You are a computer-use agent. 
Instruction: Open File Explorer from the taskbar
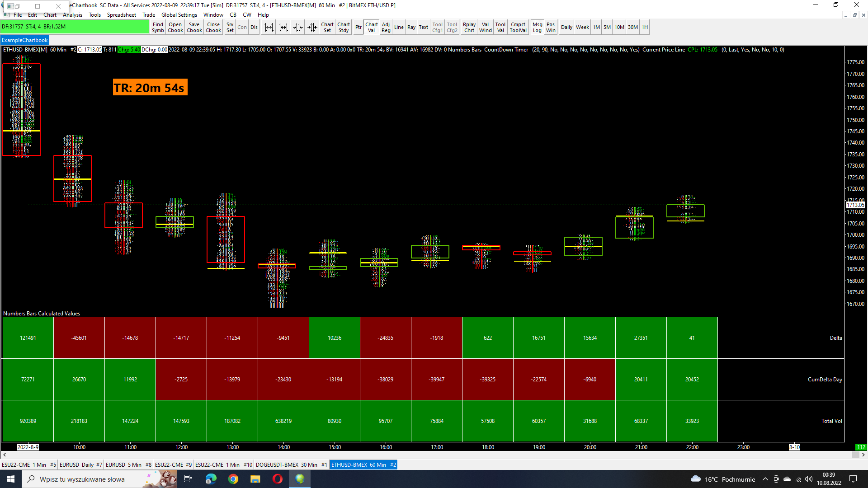coord(255,479)
